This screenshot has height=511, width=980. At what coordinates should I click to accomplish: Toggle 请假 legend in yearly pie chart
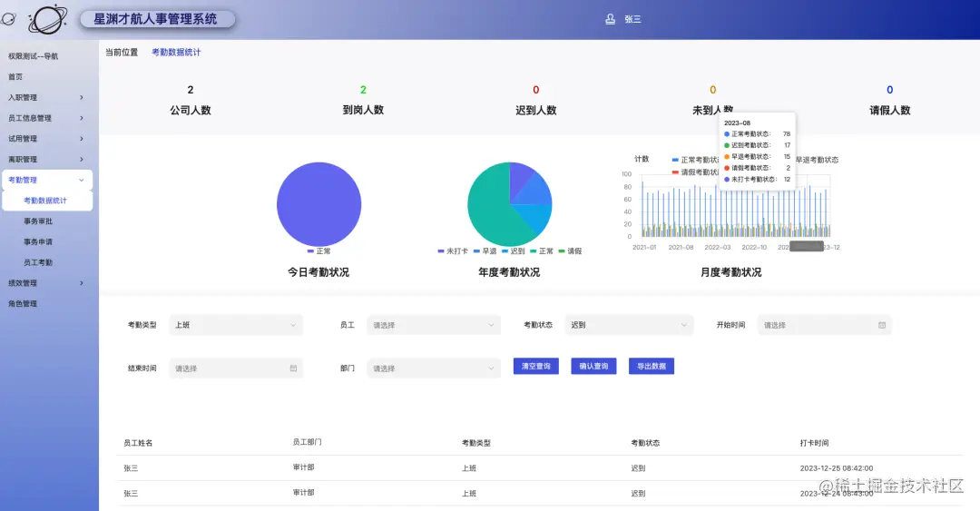coord(570,251)
